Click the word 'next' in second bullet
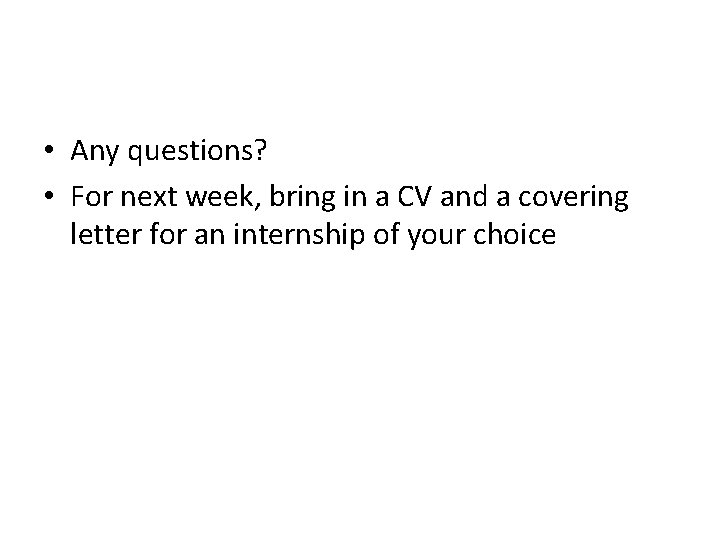Viewport: 720px width, 540px height. 148,197
